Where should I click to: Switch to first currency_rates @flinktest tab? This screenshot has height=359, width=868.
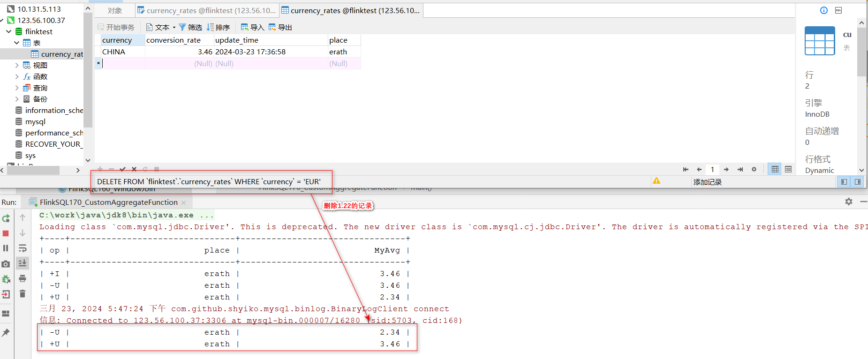click(207, 10)
